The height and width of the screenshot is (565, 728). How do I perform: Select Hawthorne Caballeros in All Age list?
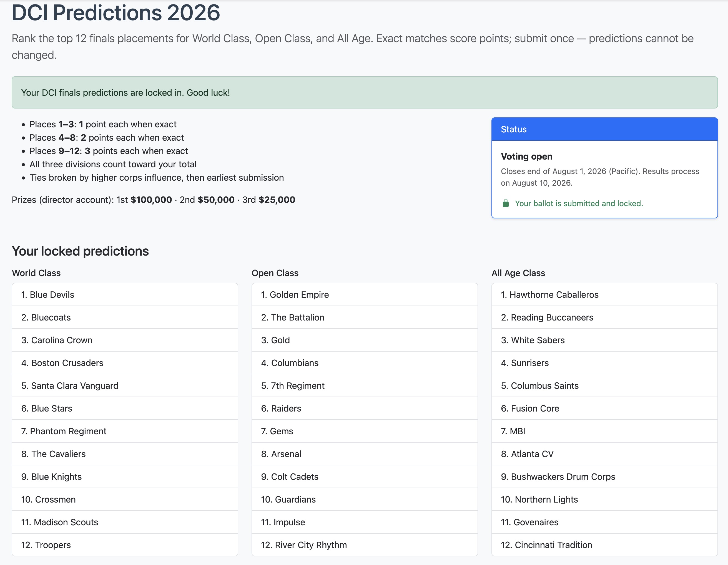coord(604,294)
